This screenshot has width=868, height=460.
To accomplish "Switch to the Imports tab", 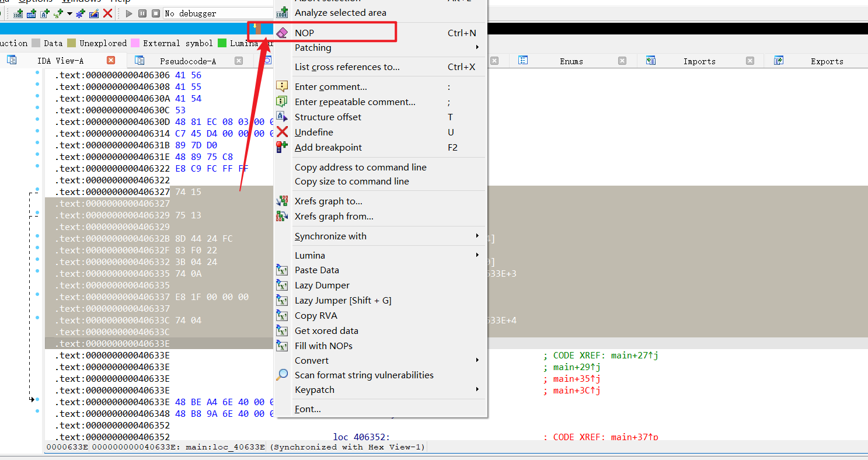I will [x=699, y=61].
